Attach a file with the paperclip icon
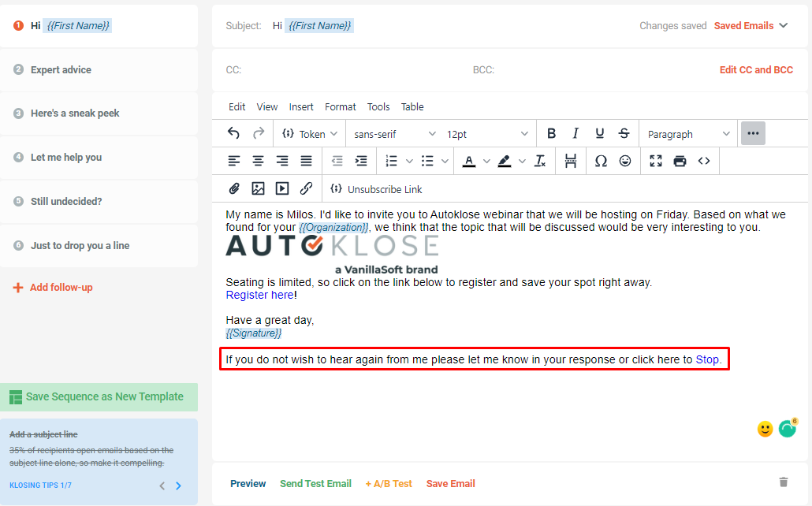This screenshot has width=812, height=506. click(233, 188)
